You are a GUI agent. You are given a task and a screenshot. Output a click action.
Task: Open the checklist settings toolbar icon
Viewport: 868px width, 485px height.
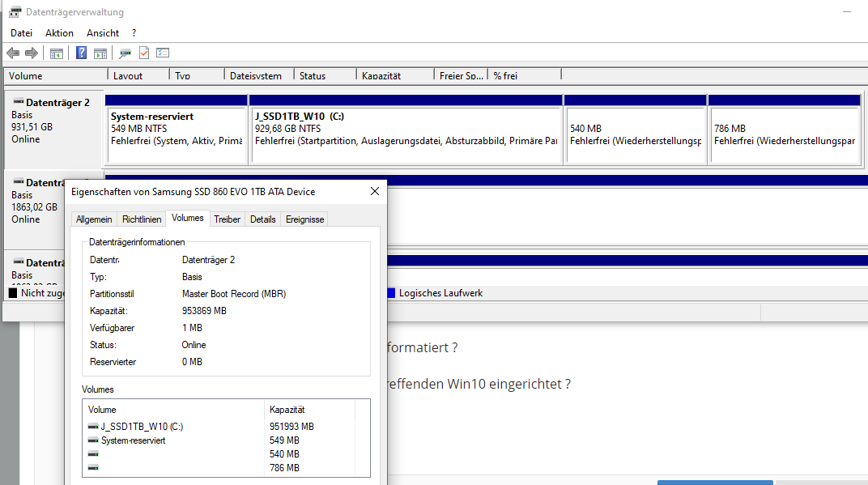[x=163, y=53]
